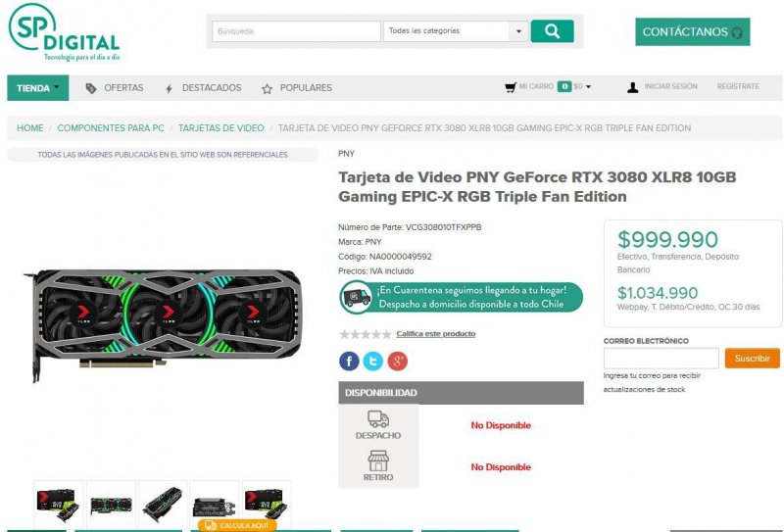Share the product on Google Plus

click(x=398, y=361)
